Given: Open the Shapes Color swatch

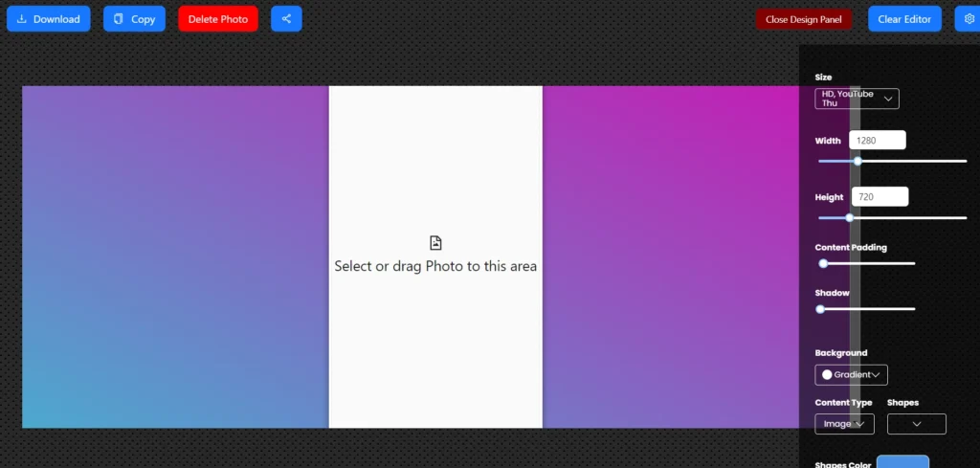Looking at the screenshot, I should point(902,461).
